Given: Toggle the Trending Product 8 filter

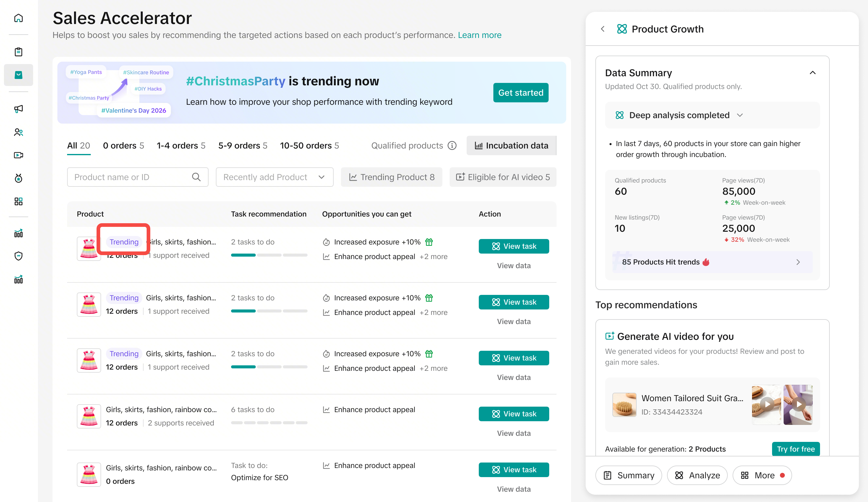Looking at the screenshot, I should coord(391,177).
